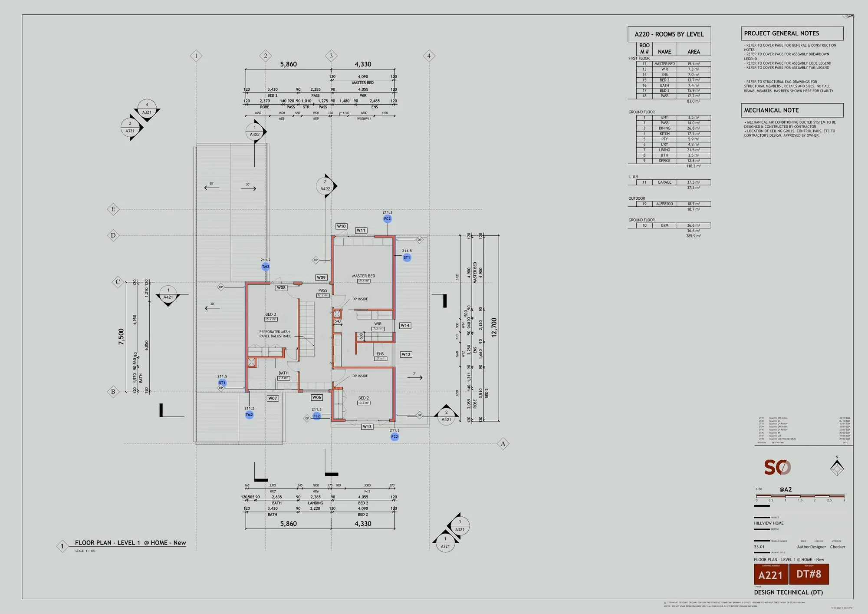Click the SO studio logo

(x=777, y=467)
